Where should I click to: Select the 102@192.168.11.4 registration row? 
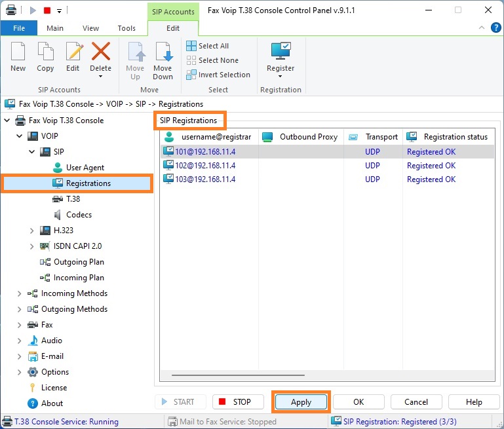click(327, 165)
